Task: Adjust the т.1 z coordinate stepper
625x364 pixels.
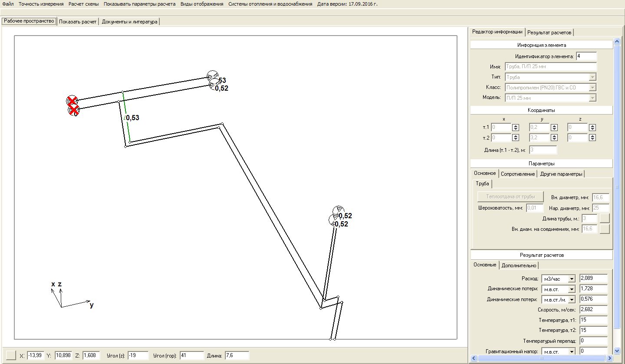Action: (592, 128)
